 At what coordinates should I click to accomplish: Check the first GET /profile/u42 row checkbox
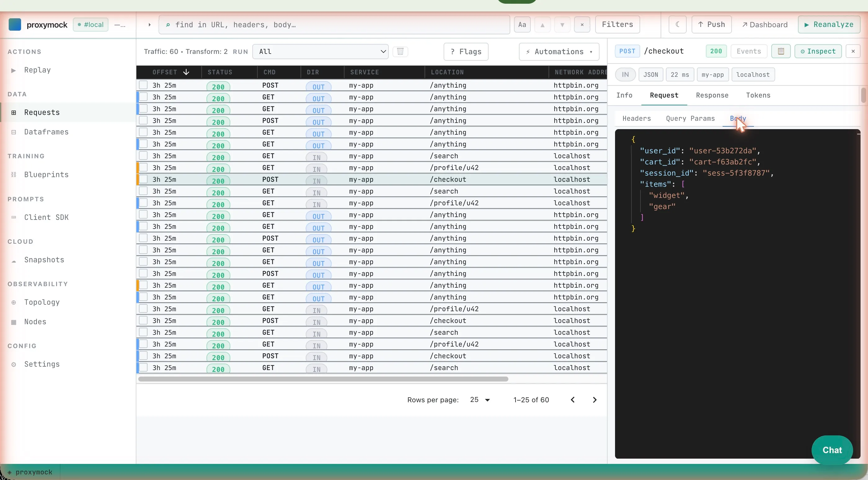143,167
